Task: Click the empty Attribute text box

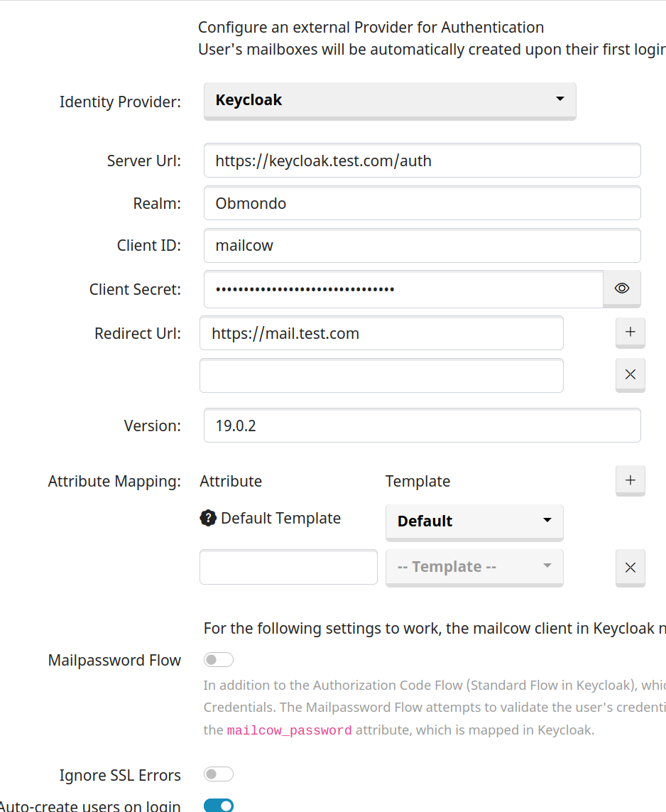Action: pos(288,567)
